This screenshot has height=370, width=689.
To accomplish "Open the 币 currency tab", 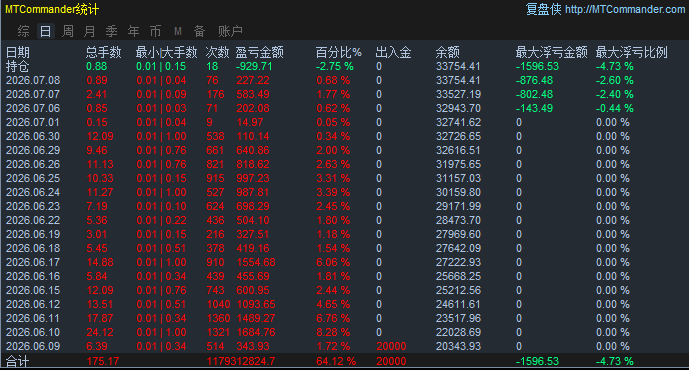I will [156, 31].
